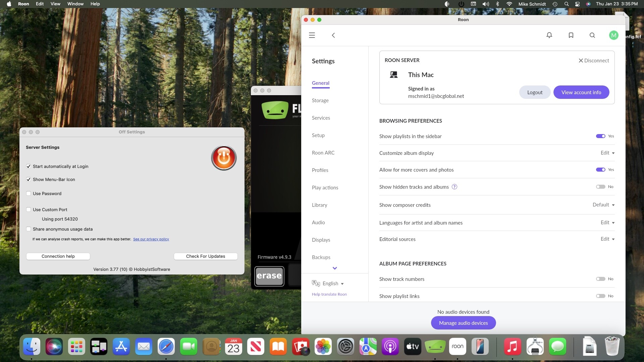Open Safari from the dock
The image size is (644, 362).
[166, 347]
